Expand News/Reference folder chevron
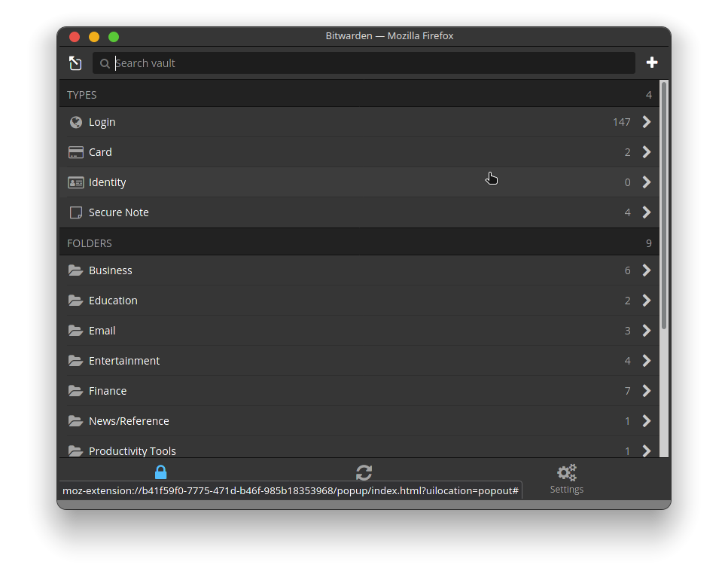The width and height of the screenshot is (728, 574). click(x=647, y=421)
